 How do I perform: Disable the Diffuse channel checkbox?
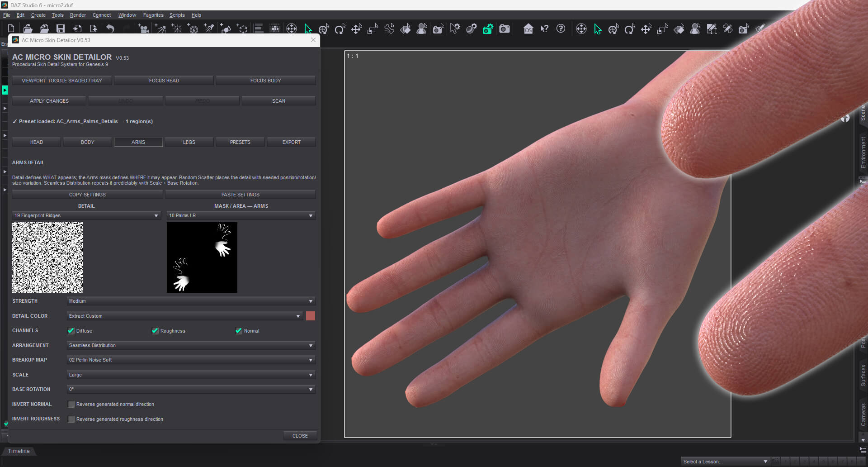[x=71, y=331]
